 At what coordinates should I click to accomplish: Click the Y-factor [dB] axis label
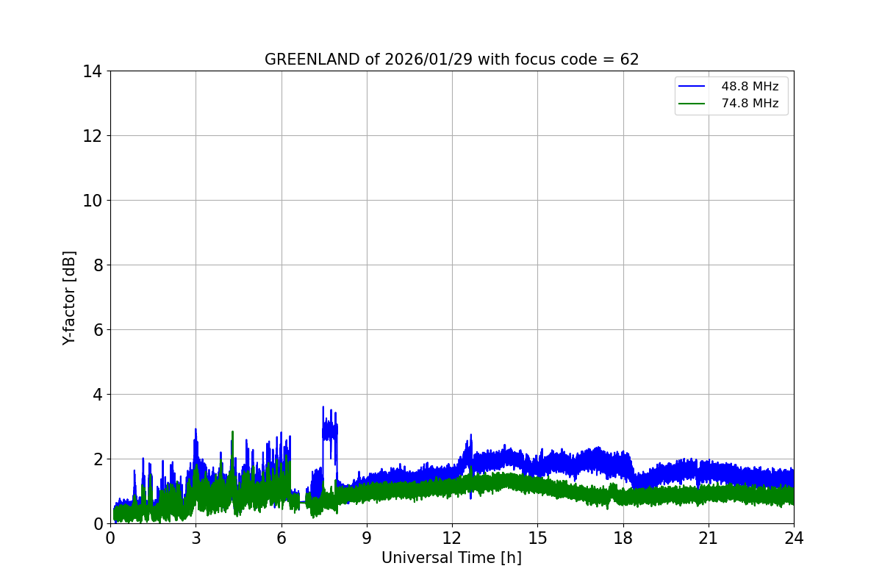69,298
